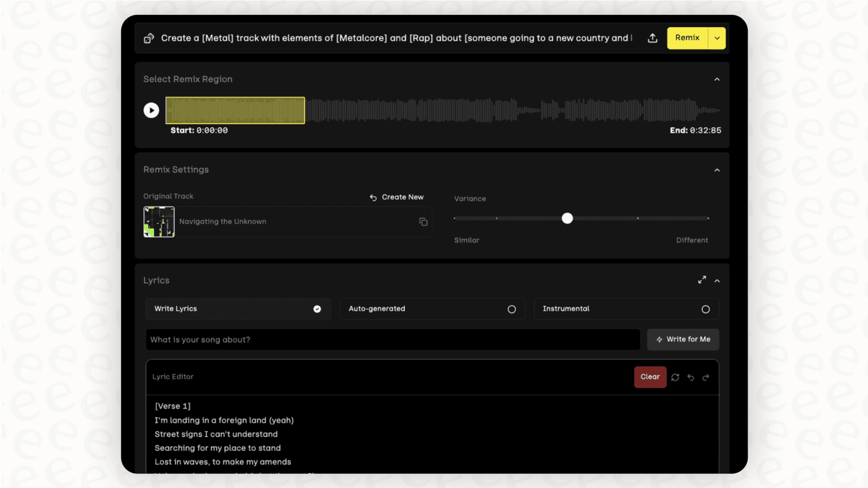Click the Navigating the Unknown track thumbnail
The image size is (868, 488).
point(159,222)
